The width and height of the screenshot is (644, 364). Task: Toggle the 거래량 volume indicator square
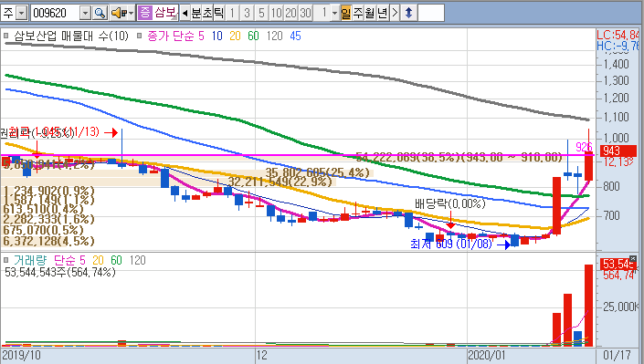[5, 260]
